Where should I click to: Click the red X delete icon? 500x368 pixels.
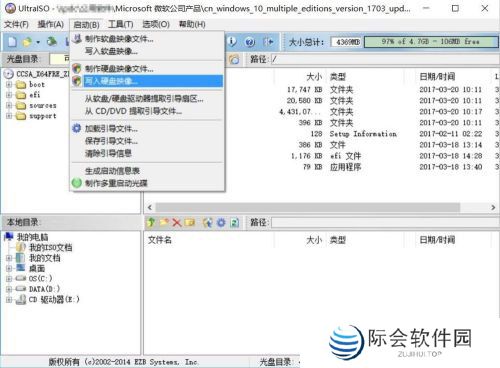click(x=177, y=222)
